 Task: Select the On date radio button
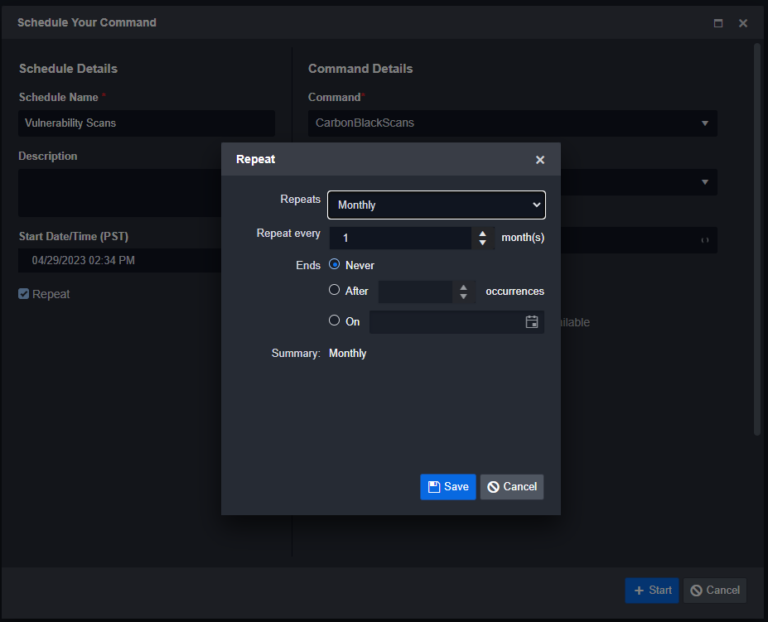pyautogui.click(x=334, y=320)
